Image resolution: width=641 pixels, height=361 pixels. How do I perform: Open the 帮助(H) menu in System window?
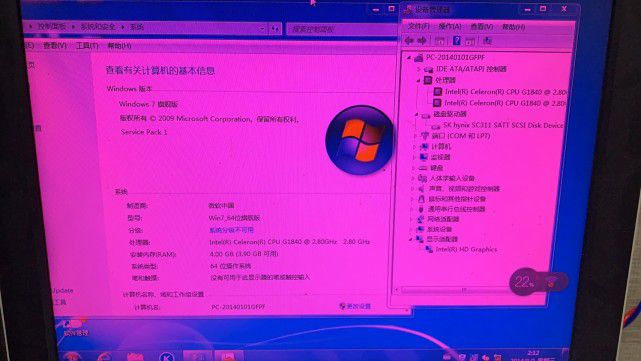[119, 46]
